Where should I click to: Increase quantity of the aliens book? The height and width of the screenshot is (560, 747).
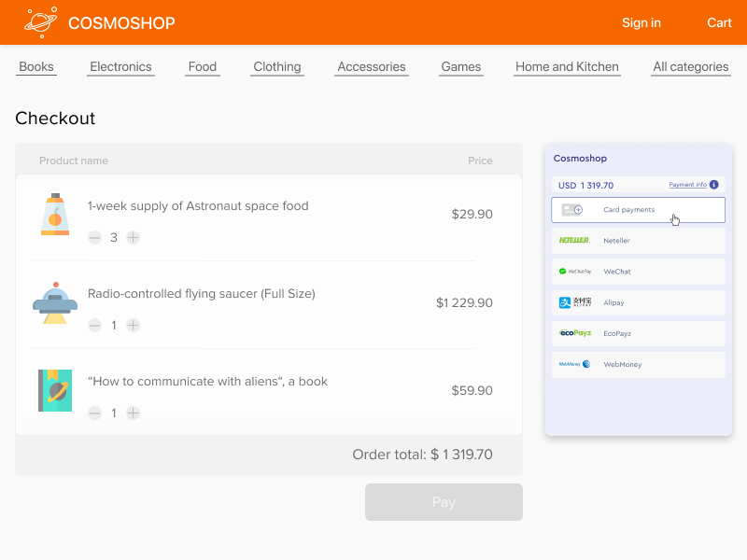134,413
